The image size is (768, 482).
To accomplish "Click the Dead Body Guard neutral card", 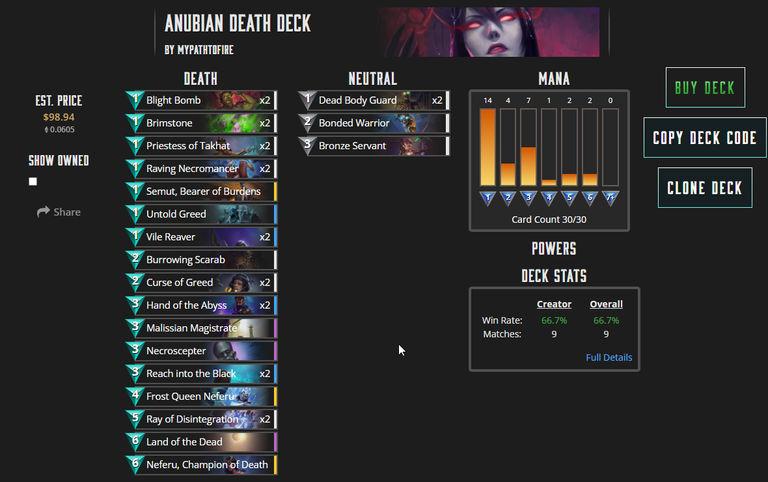I will click(374, 100).
